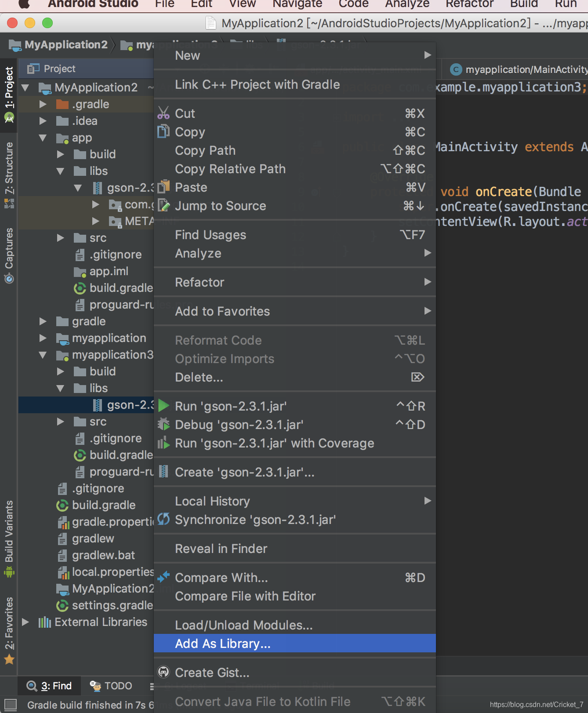Click the green Run triangle icon
Viewport: 588px width, 713px height.
tap(163, 405)
